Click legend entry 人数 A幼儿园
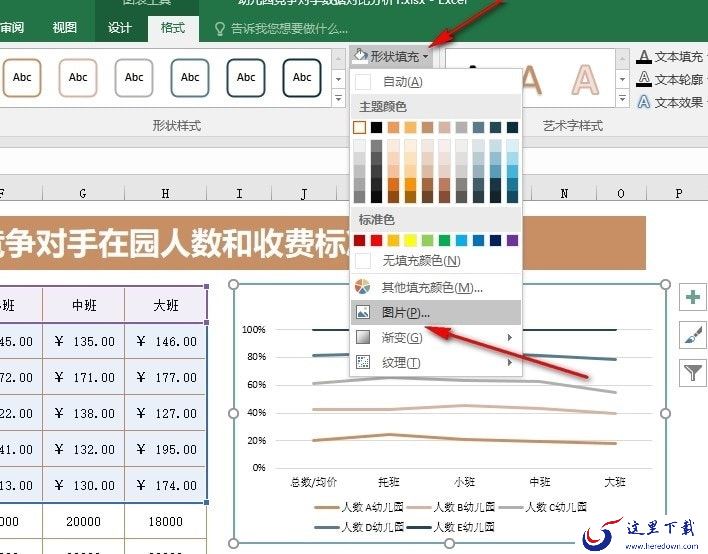This screenshot has width=708, height=554. click(359, 507)
